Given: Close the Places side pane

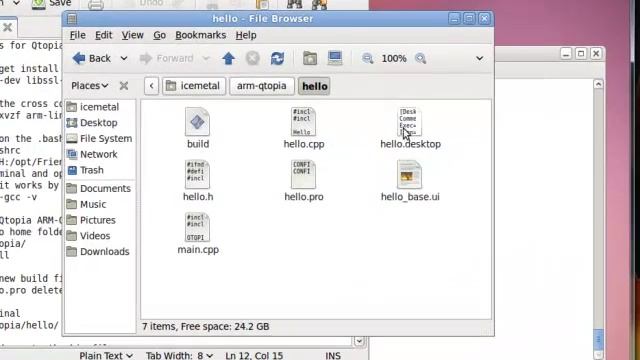Looking at the screenshot, I should (x=124, y=86).
